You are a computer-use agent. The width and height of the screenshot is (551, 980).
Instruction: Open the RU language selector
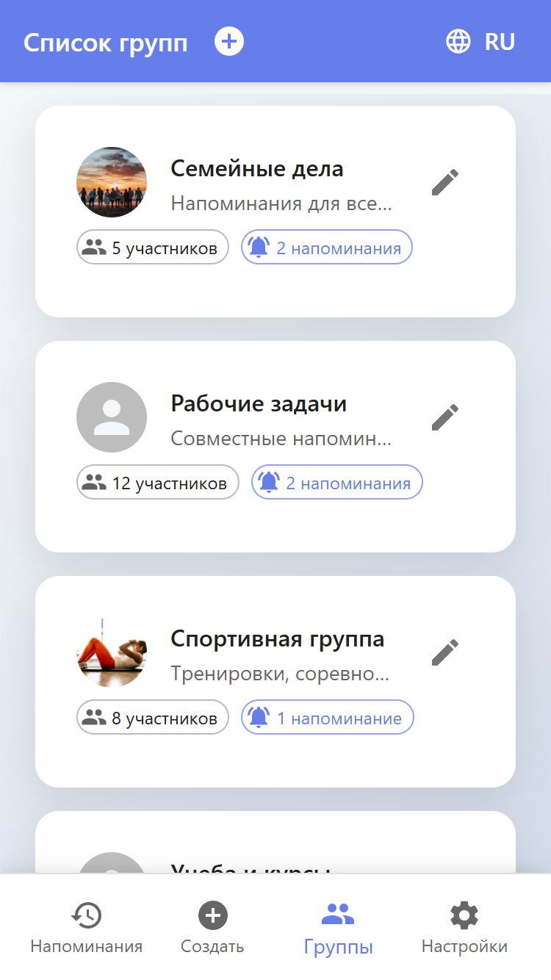(x=500, y=42)
